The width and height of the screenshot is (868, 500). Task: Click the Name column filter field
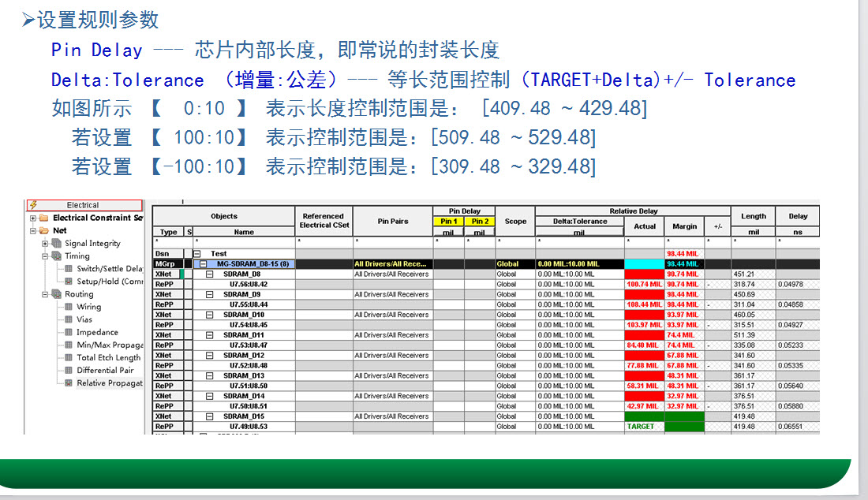(244, 241)
